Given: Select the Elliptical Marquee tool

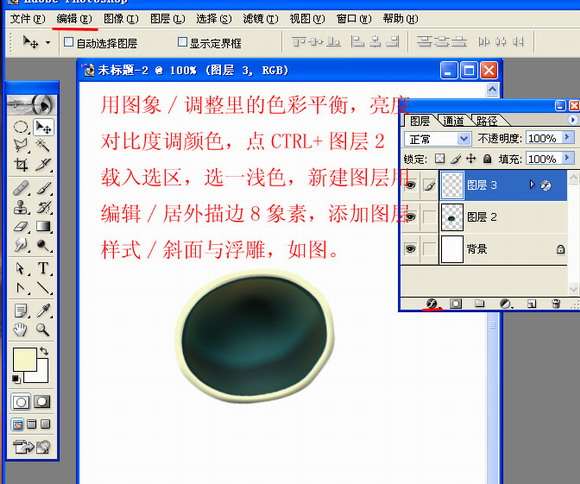Looking at the screenshot, I should pyautogui.click(x=21, y=127).
